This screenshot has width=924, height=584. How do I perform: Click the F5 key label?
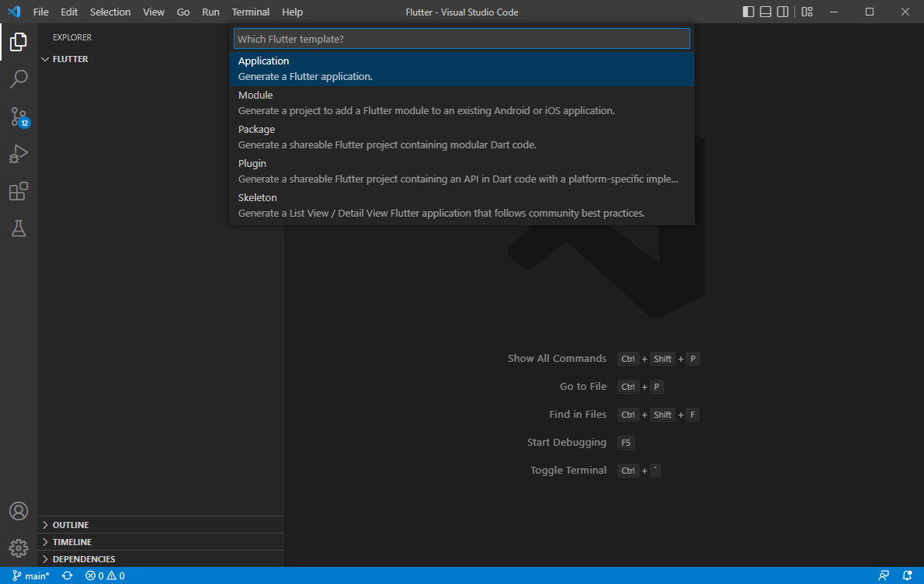coord(626,443)
